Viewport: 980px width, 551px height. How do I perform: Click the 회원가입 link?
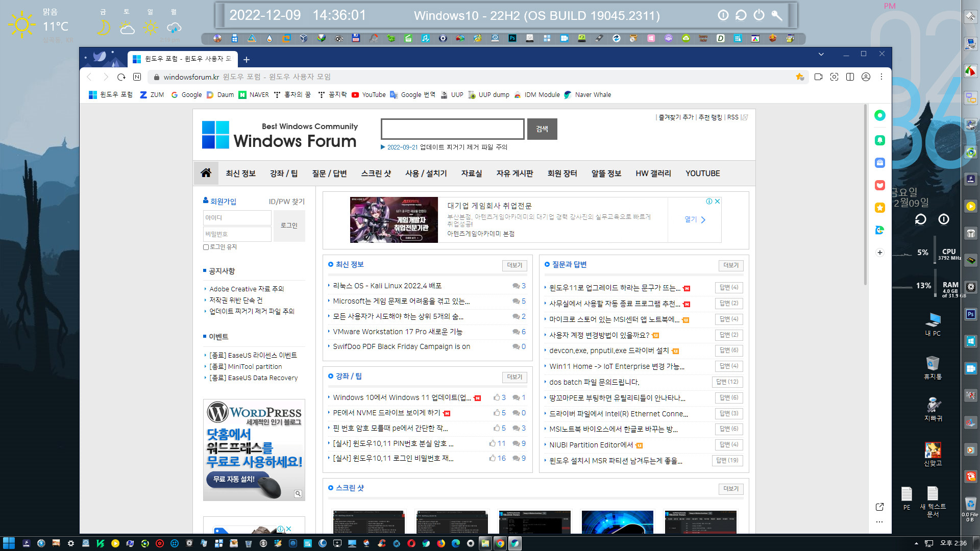point(223,202)
